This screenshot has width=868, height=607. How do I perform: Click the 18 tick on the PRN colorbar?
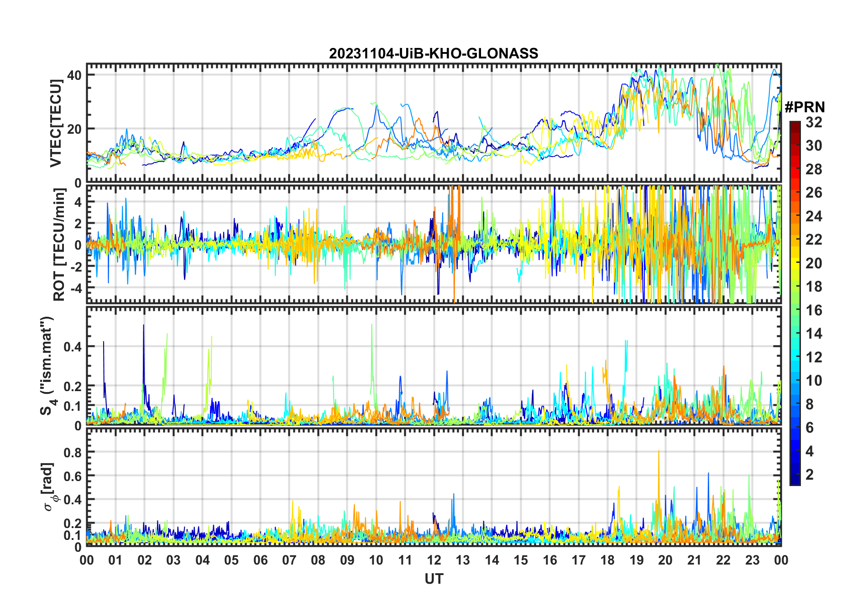click(x=814, y=287)
